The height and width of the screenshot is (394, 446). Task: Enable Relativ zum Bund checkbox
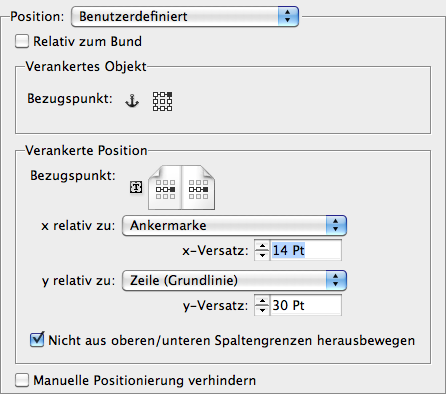coord(22,42)
